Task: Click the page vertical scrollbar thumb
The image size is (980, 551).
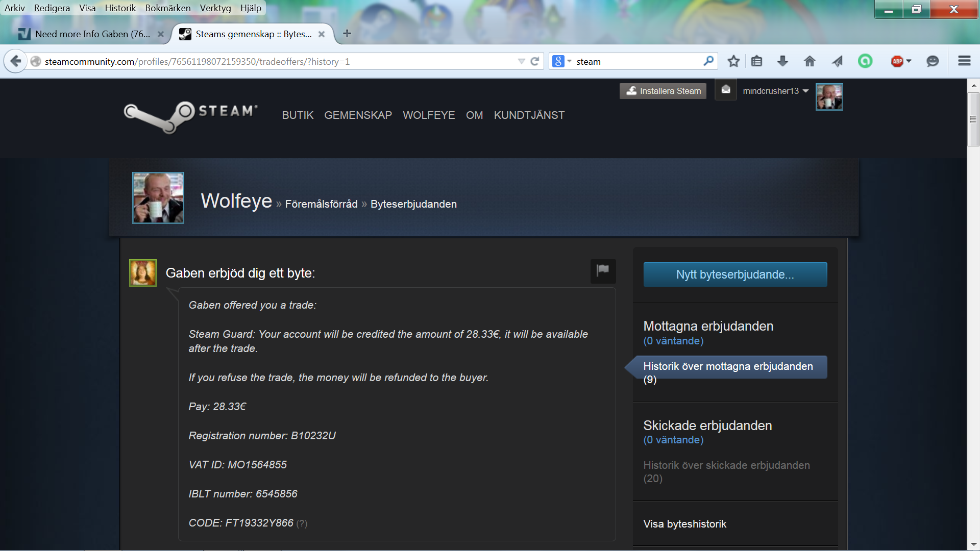Action: pos(973,119)
